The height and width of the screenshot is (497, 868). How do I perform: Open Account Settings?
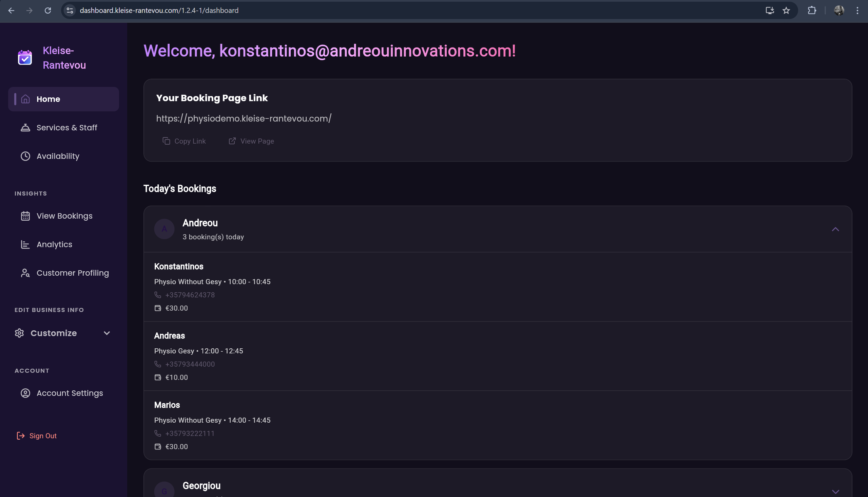pos(63,393)
